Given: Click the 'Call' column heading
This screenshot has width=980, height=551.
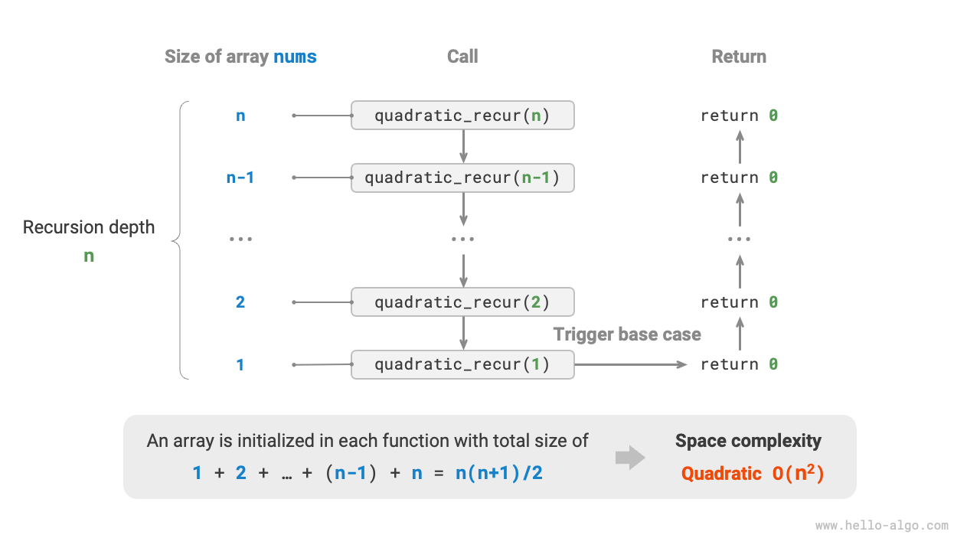Looking at the screenshot, I should pyautogui.click(x=462, y=57).
